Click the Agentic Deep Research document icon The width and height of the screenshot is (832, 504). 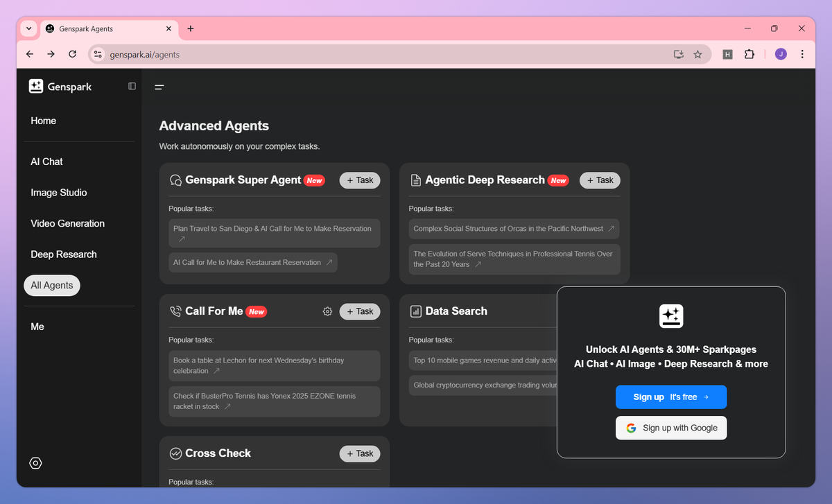[x=416, y=180]
